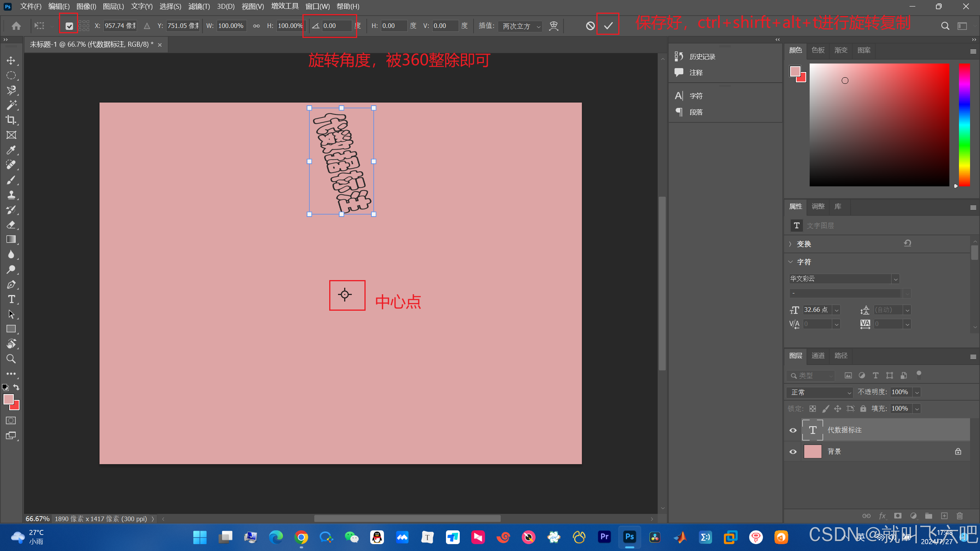Image resolution: width=980 pixels, height=551 pixels.
Task: Select the Eraser tool
Action: point(11,225)
